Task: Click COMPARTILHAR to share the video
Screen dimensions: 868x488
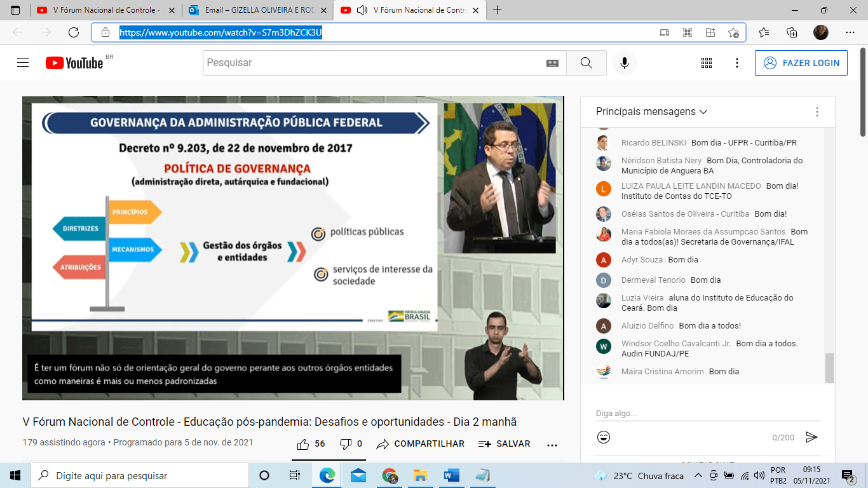Action: pos(421,444)
